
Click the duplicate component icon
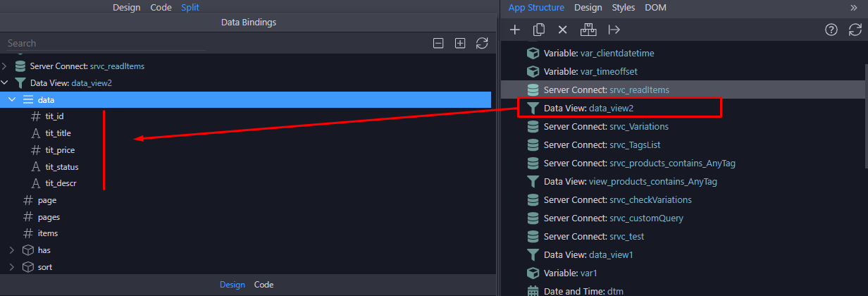[539, 30]
